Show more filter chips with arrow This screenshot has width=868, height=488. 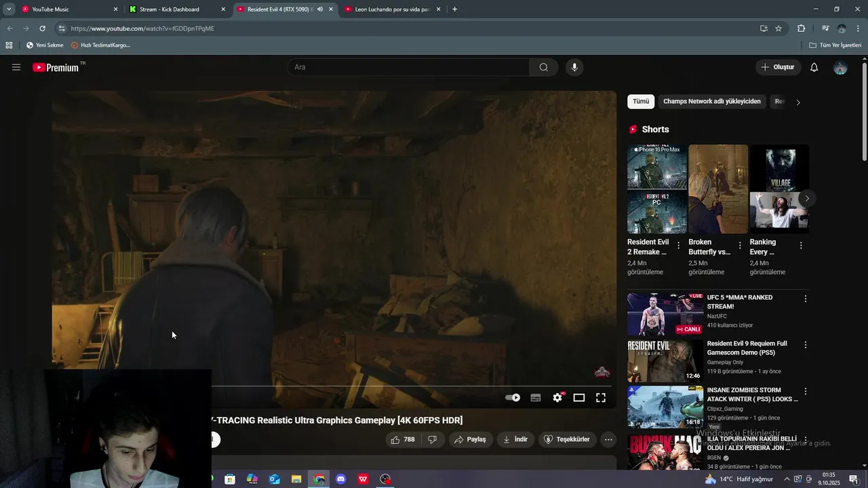(x=798, y=102)
